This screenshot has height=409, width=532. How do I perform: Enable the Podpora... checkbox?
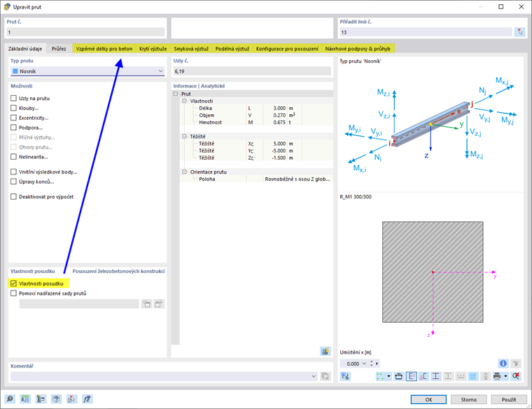13,127
